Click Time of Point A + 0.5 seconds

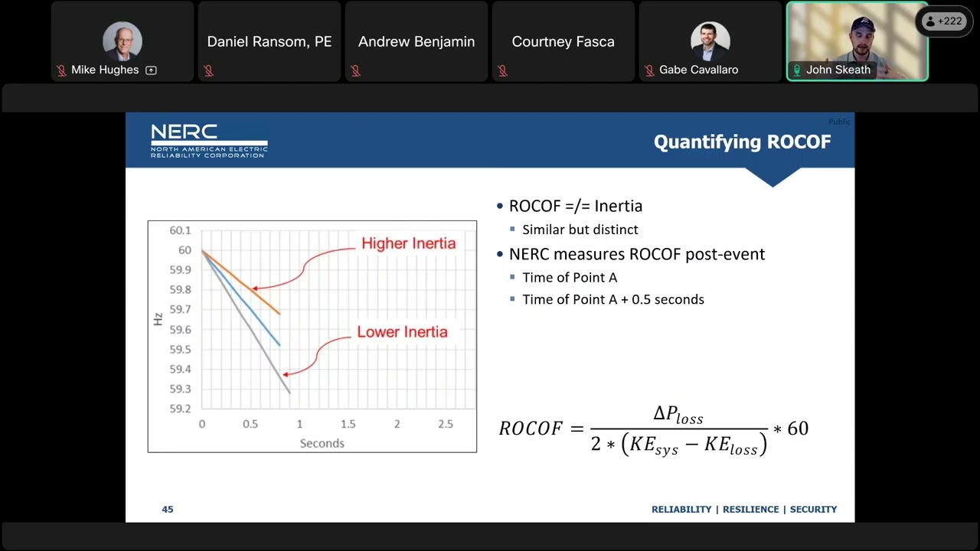pyautogui.click(x=613, y=299)
